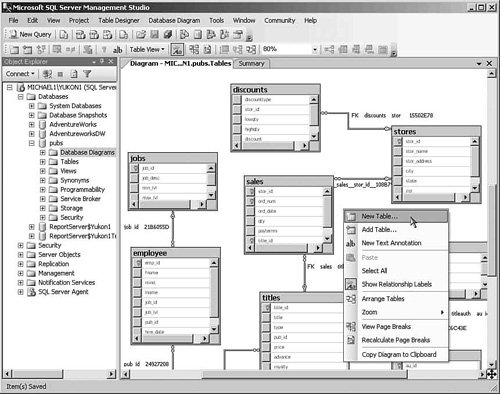This screenshot has width=500, height=394.
Task: Open the 80% zoom level dropdown arrow
Action: coord(315,50)
